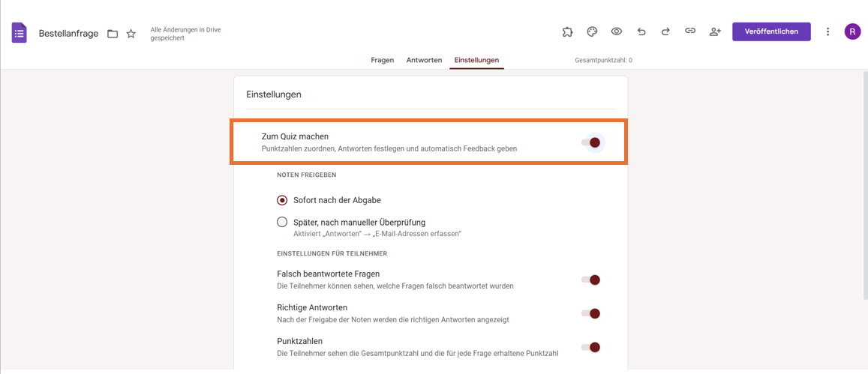Click the Bestellanfrage form title field
Viewport: 868px width, 374px height.
coord(68,34)
